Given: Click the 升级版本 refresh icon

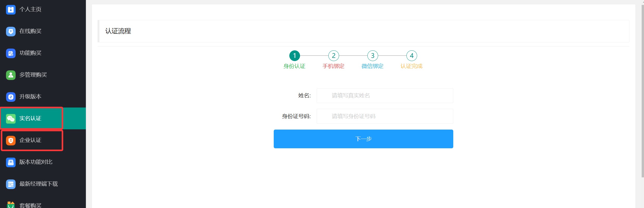Looking at the screenshot, I should pyautogui.click(x=11, y=97).
